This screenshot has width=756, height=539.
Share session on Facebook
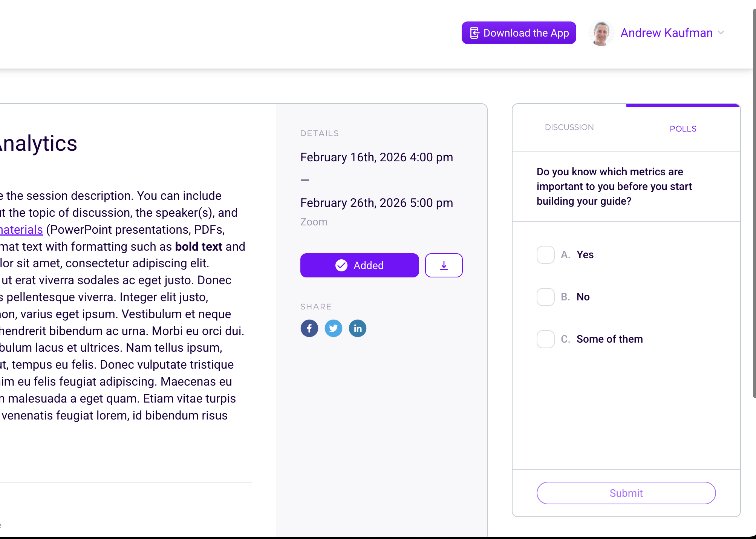tap(309, 328)
